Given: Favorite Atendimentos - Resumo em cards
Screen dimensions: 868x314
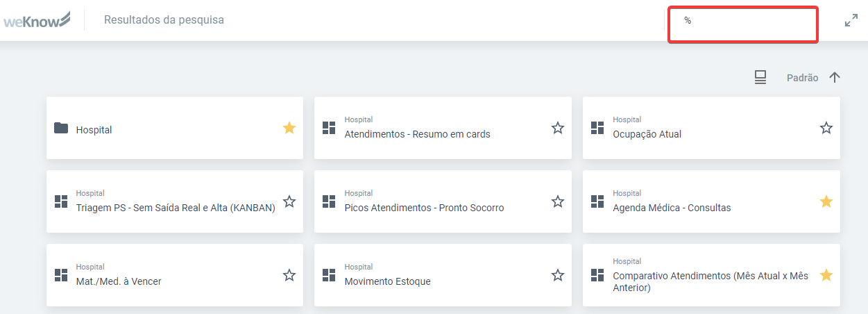Looking at the screenshot, I should pos(558,128).
